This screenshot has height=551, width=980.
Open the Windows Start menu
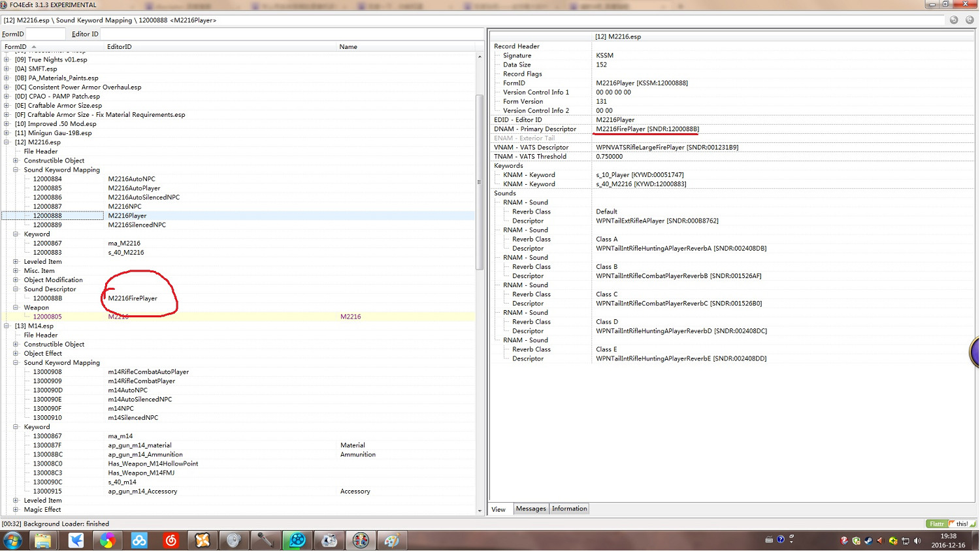pos(12,540)
